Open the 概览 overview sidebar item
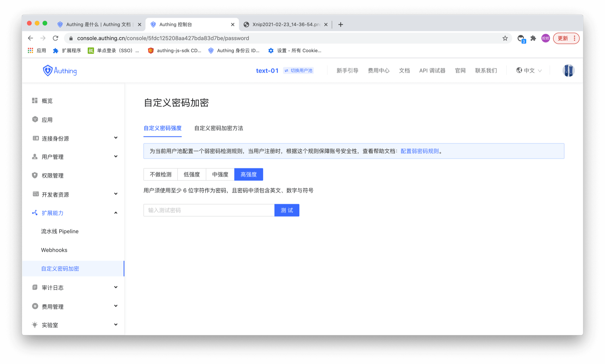This screenshot has height=364, width=605. (47, 101)
